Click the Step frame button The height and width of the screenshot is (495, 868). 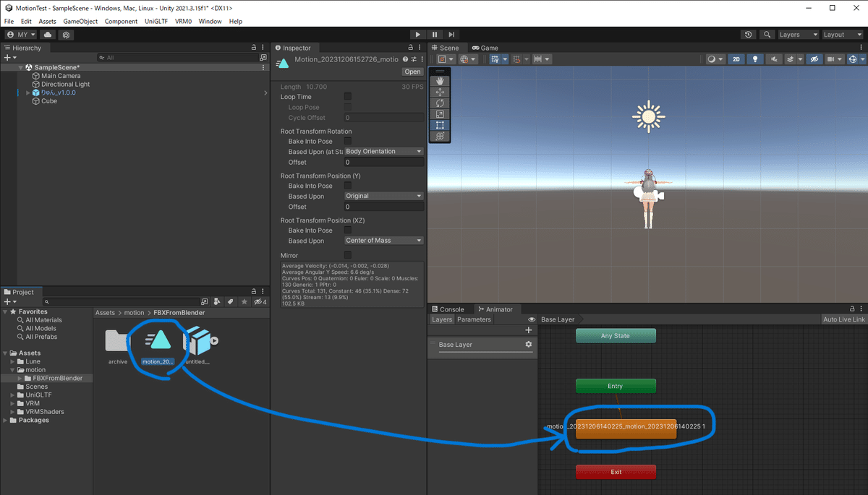pos(451,34)
